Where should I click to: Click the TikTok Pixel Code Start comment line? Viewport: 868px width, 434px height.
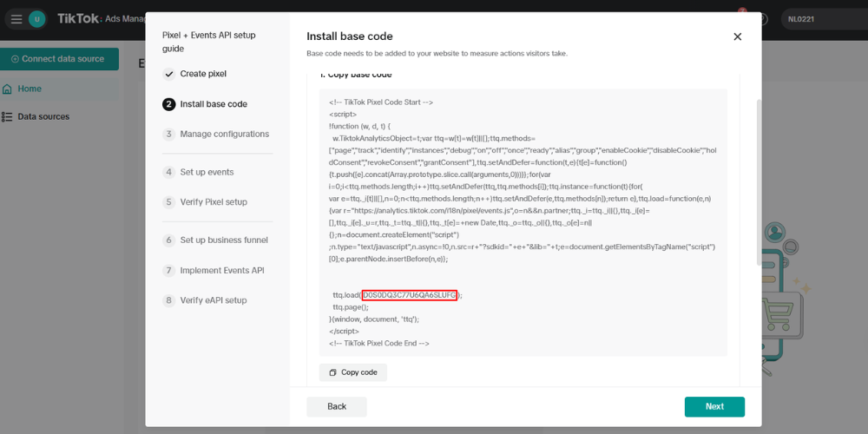click(x=381, y=102)
